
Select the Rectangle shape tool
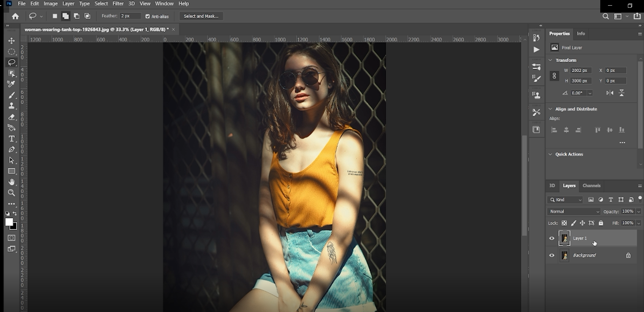[12, 171]
